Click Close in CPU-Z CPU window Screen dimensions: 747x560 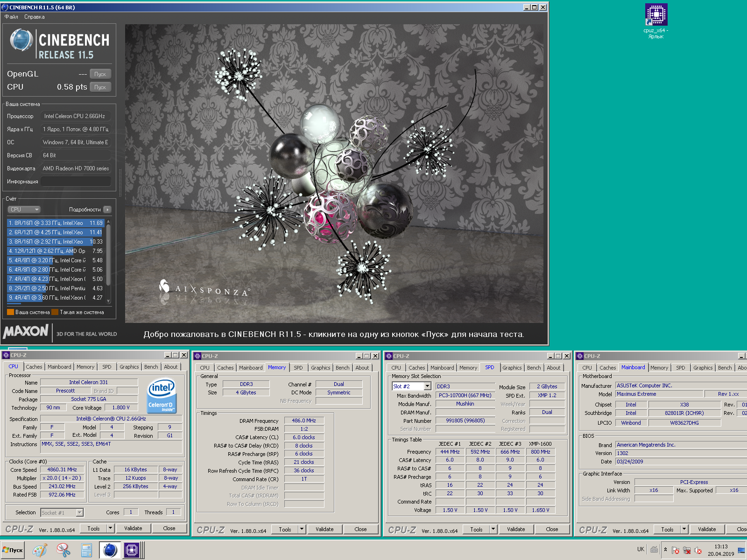click(x=169, y=528)
